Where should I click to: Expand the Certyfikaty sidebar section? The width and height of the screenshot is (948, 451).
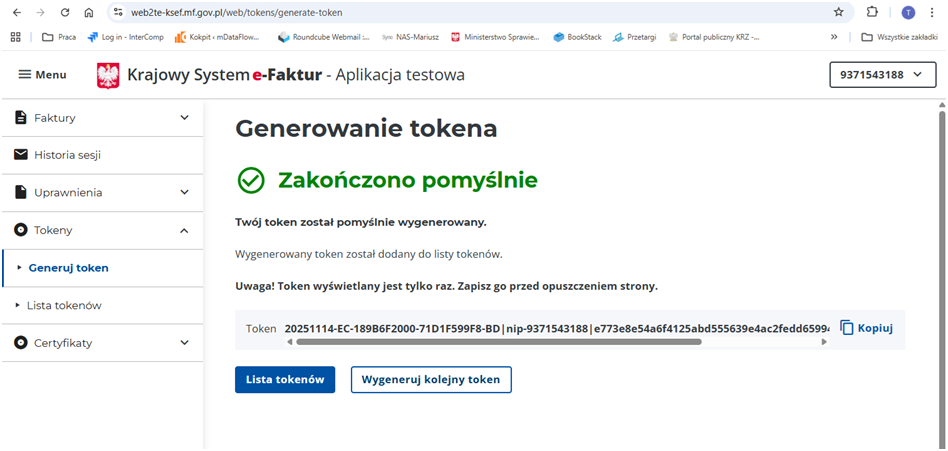pos(184,343)
